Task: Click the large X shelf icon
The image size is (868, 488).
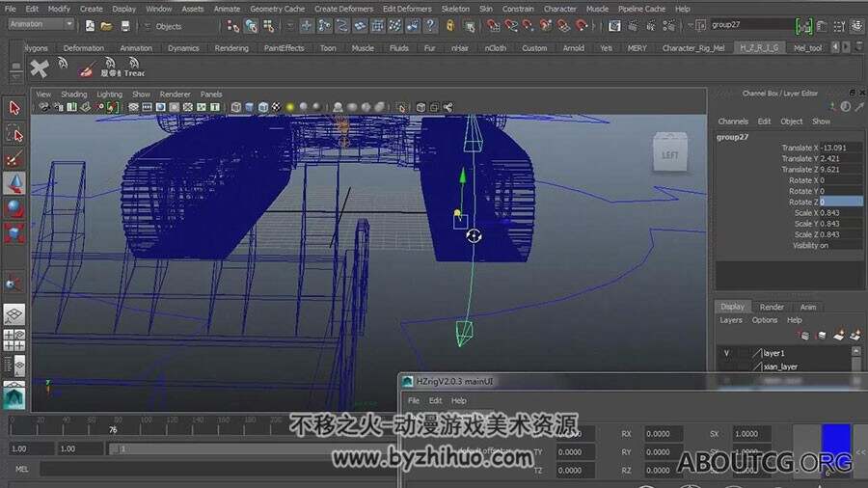Action: (x=39, y=69)
